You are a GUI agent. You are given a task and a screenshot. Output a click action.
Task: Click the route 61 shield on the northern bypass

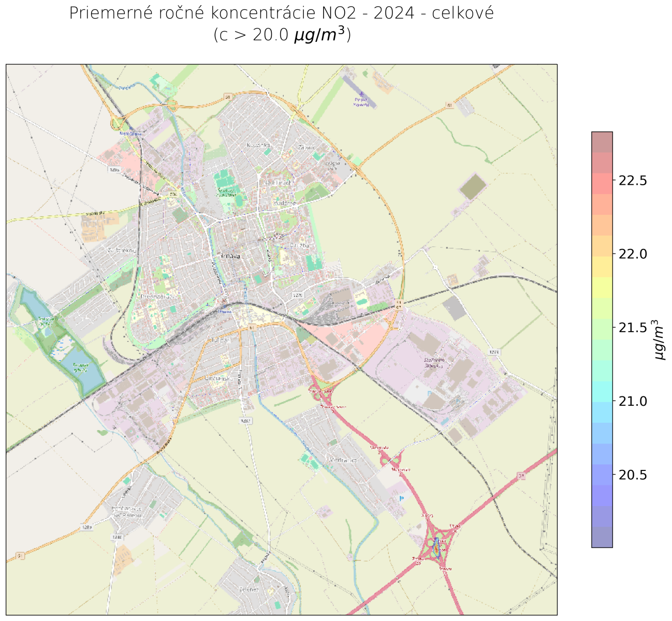coord(227,97)
